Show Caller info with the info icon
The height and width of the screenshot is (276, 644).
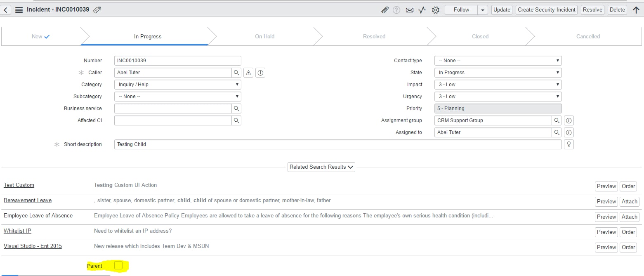pyautogui.click(x=260, y=73)
